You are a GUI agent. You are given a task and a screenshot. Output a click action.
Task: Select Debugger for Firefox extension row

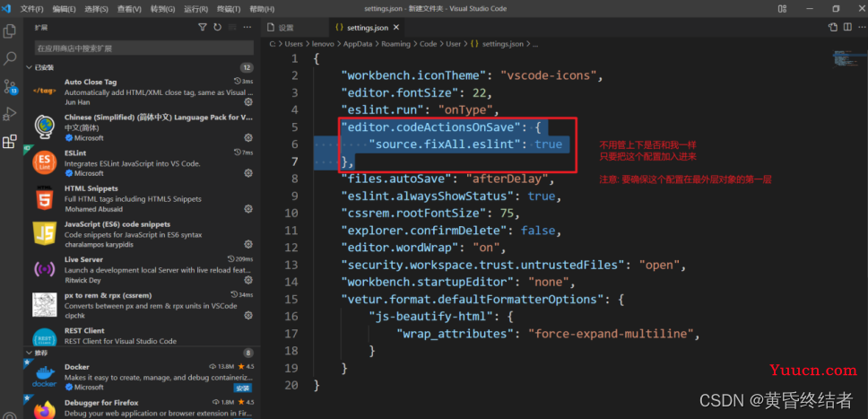(143, 407)
